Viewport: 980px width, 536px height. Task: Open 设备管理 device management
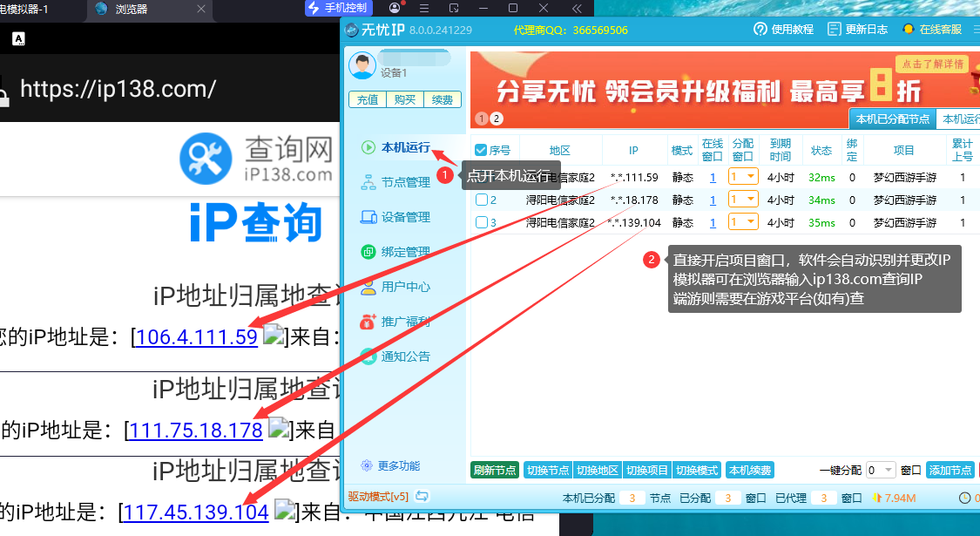(x=395, y=217)
